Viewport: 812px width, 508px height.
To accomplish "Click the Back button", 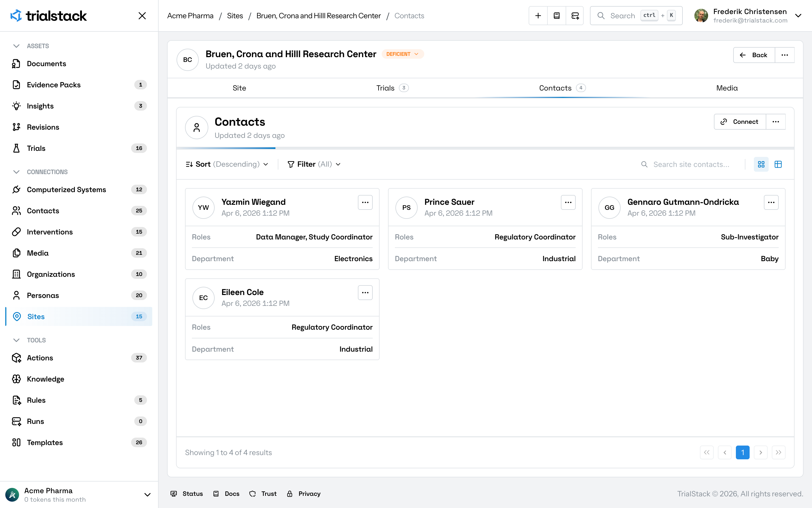I will click(x=754, y=55).
